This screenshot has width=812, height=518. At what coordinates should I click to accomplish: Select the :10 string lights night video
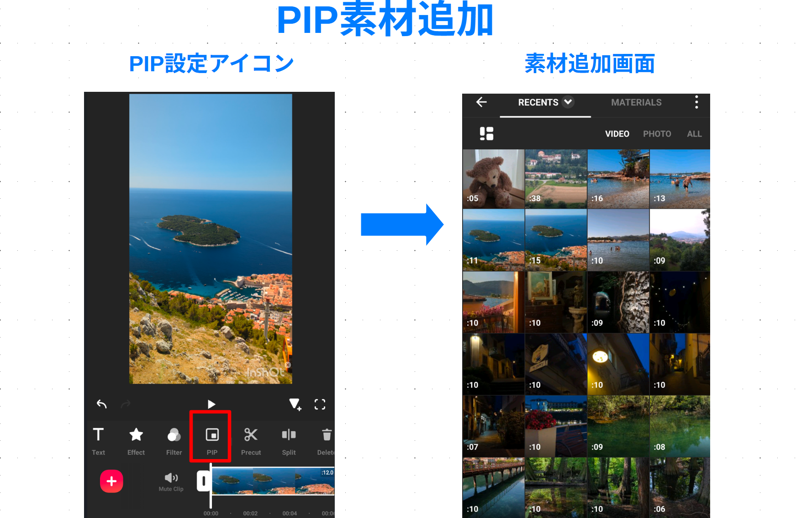coord(680,302)
